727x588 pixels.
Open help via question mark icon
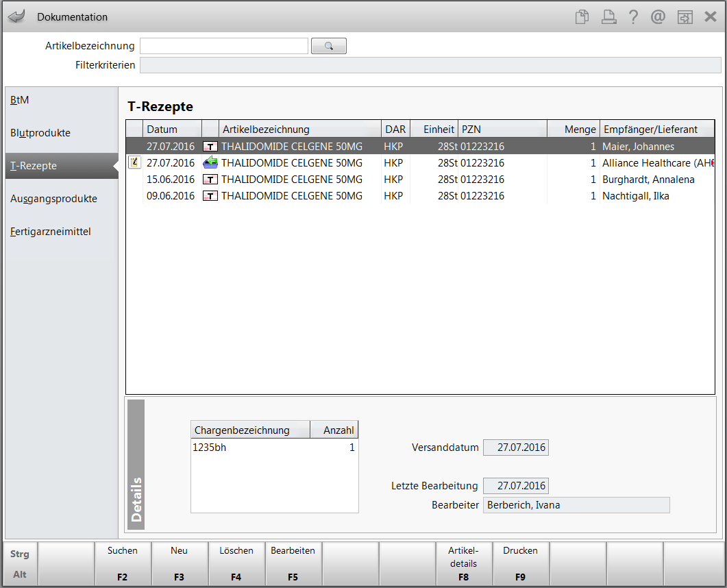[x=633, y=17]
